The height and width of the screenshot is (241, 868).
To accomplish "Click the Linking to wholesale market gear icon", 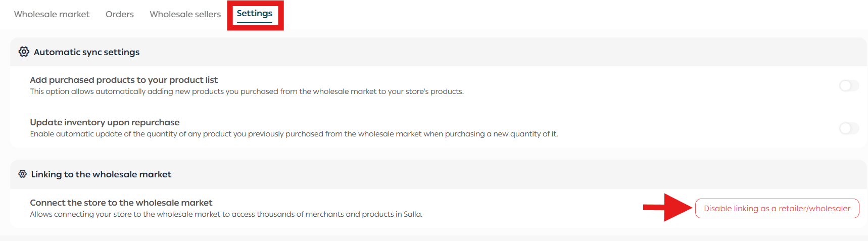I will coord(22,174).
